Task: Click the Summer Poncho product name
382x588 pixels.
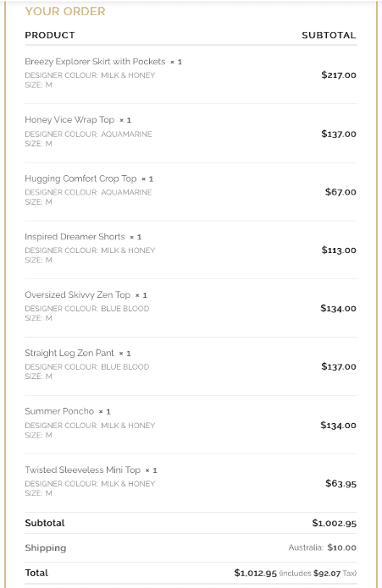Action: (x=59, y=411)
